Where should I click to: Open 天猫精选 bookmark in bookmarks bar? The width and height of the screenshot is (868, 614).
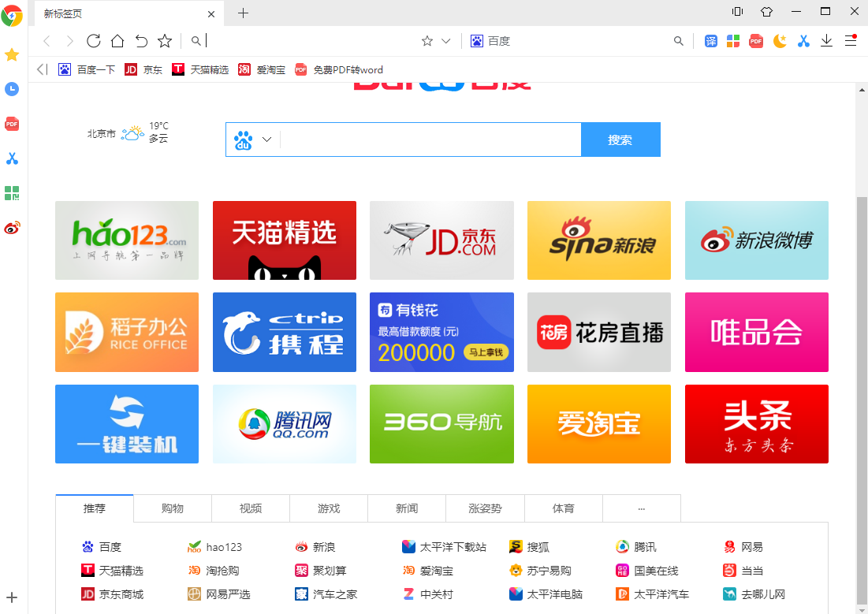200,70
